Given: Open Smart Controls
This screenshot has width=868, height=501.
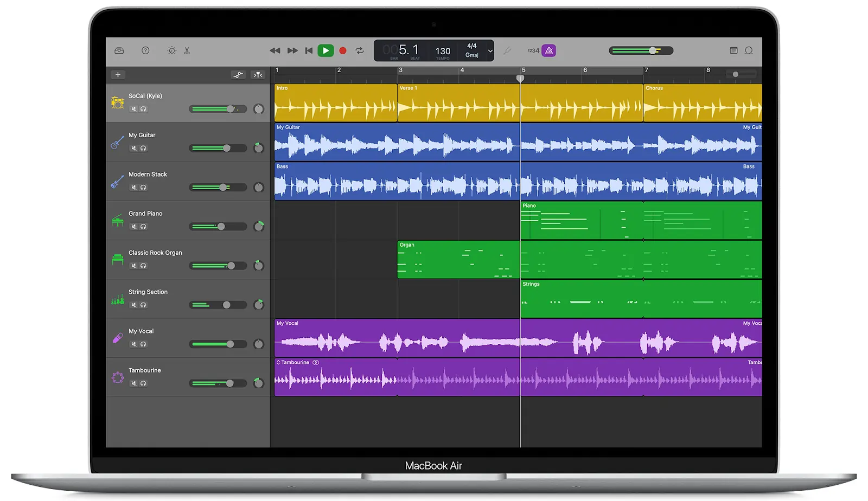Looking at the screenshot, I should coord(171,50).
